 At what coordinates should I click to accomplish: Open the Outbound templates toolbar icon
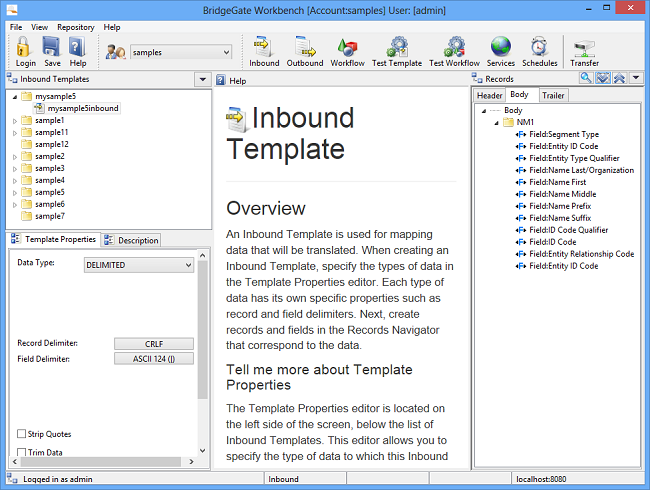coord(305,46)
